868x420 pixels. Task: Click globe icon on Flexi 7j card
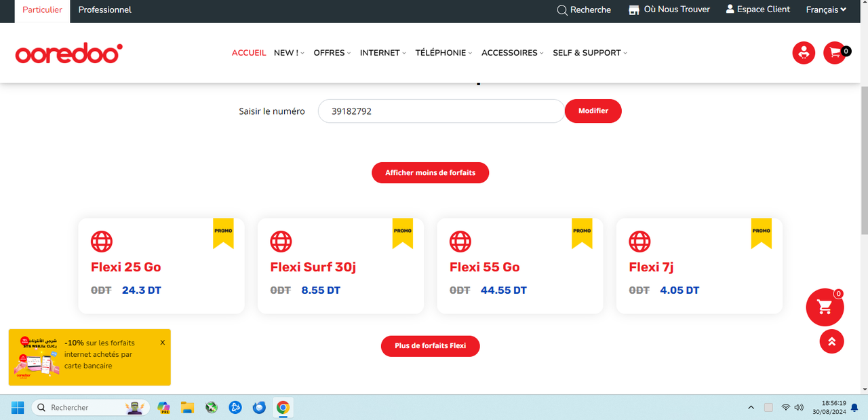(639, 242)
